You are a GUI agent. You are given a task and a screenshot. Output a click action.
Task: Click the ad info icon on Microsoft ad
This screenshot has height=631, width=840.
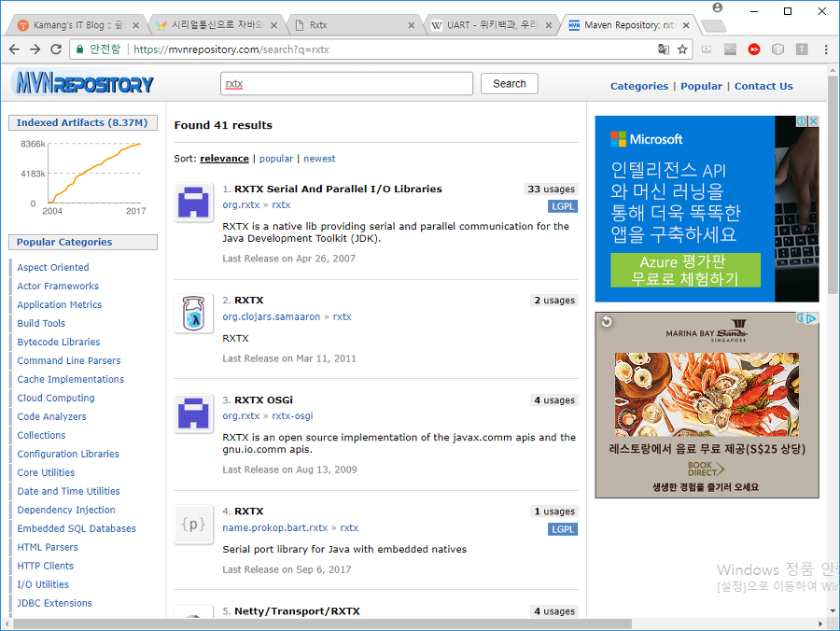(x=802, y=121)
